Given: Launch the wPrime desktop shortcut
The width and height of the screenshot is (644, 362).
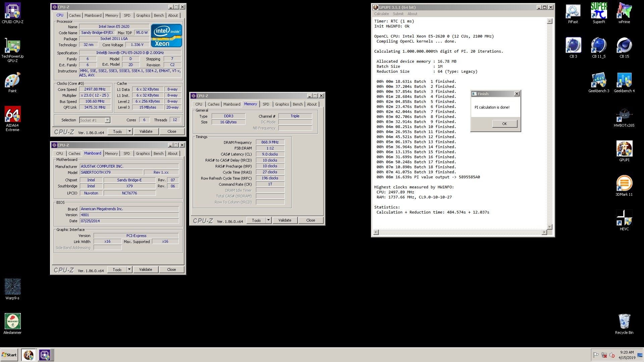Looking at the screenshot, I should 624,13.
